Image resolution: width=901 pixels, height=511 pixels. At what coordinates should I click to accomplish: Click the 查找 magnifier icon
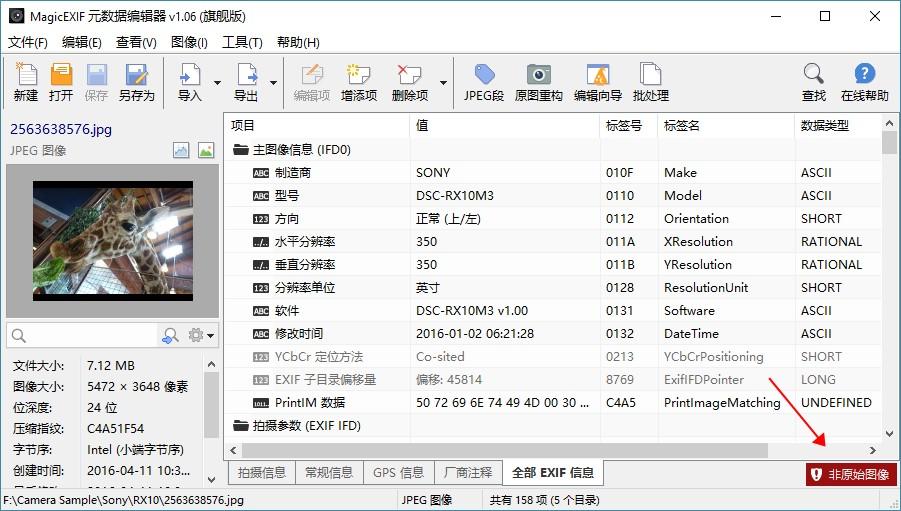(x=814, y=74)
